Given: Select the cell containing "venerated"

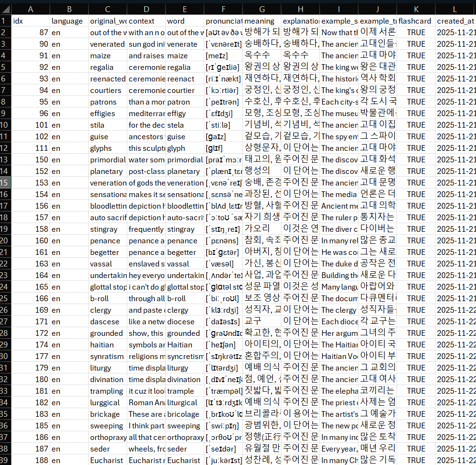Looking at the screenshot, I should [x=107, y=44].
